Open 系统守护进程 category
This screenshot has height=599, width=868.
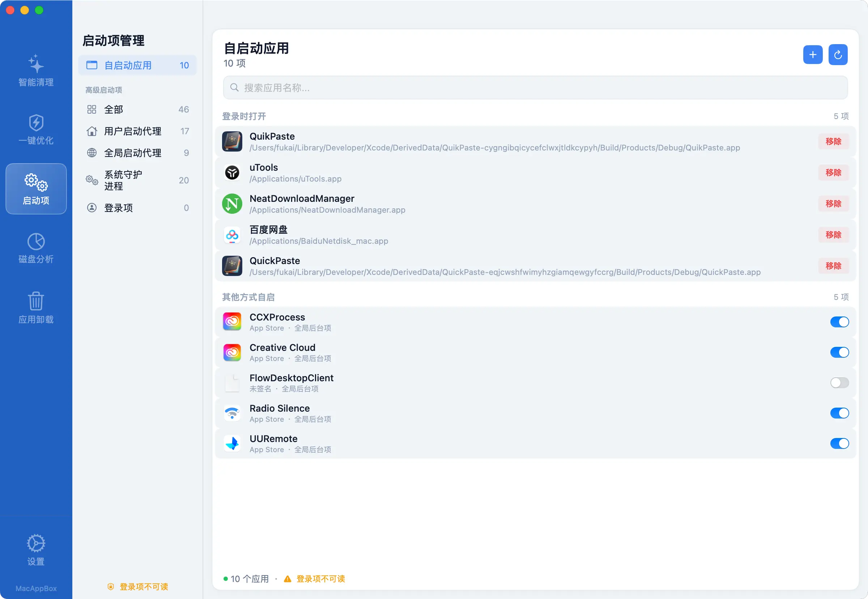pyautogui.click(x=137, y=180)
